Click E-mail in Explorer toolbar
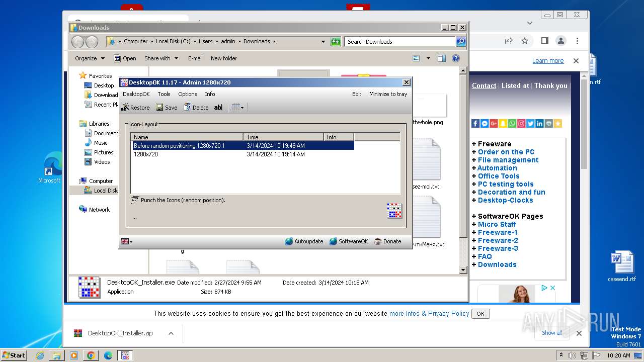 pos(195,58)
